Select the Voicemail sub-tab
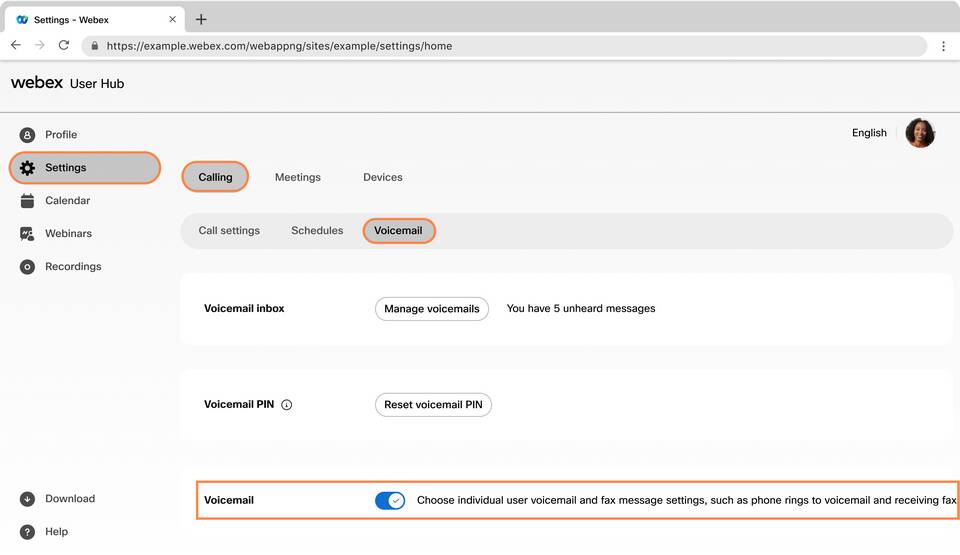 click(x=399, y=231)
